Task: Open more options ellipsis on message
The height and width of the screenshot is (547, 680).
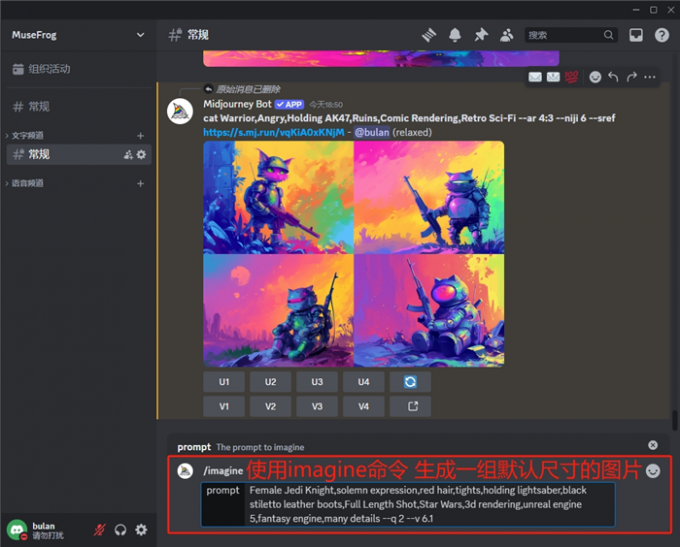Action: 650,77
